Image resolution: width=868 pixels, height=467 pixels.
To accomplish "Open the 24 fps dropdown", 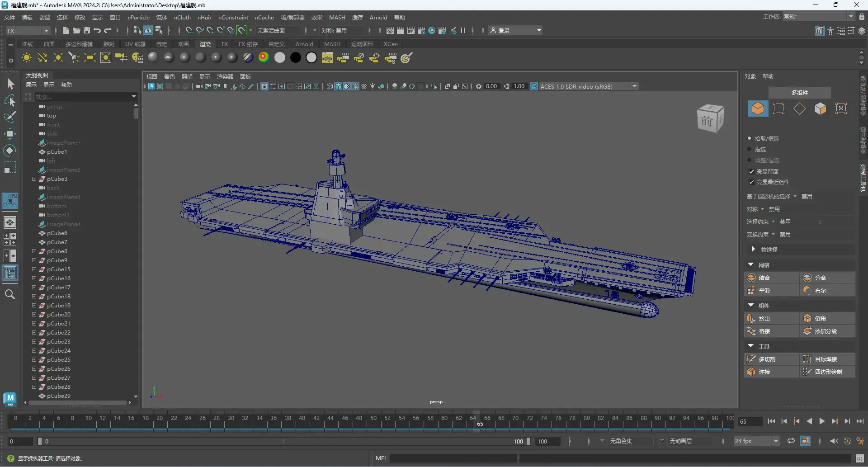I will click(x=757, y=441).
